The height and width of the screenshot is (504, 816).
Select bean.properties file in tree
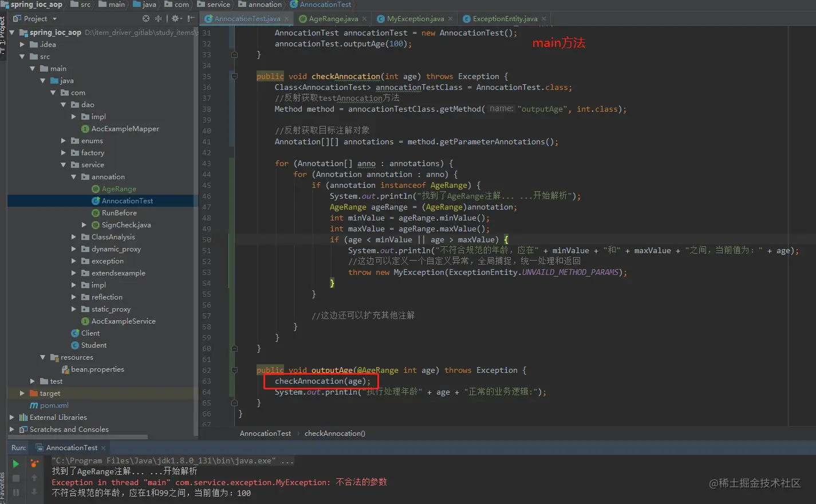[97, 369]
